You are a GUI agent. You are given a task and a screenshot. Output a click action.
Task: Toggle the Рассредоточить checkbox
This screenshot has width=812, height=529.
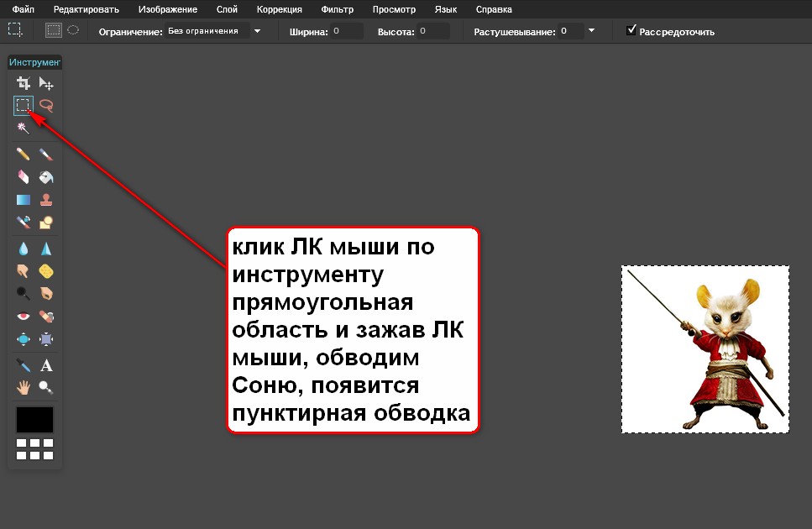(x=631, y=31)
